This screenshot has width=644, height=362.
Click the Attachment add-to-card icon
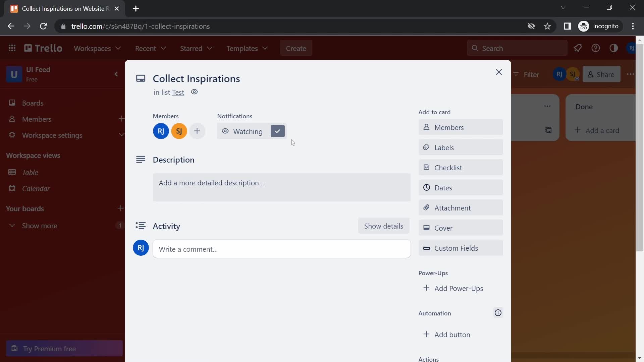tap(426, 208)
